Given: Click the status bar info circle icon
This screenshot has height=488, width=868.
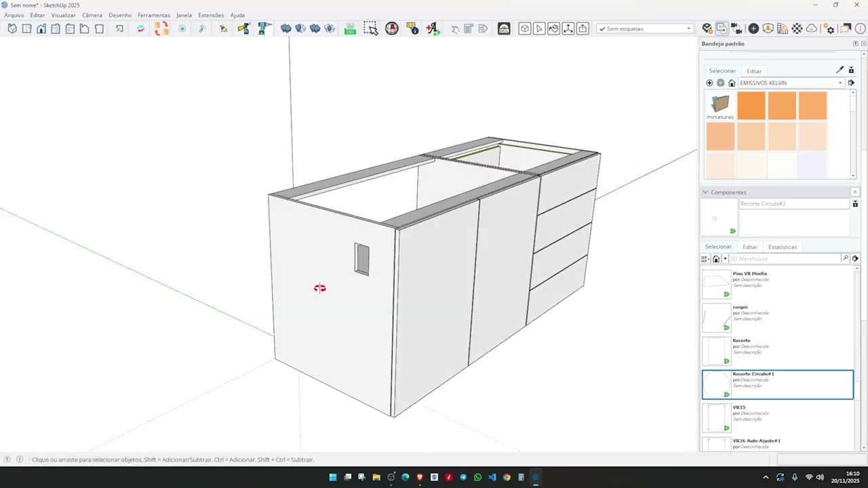Looking at the screenshot, I should [x=20, y=459].
